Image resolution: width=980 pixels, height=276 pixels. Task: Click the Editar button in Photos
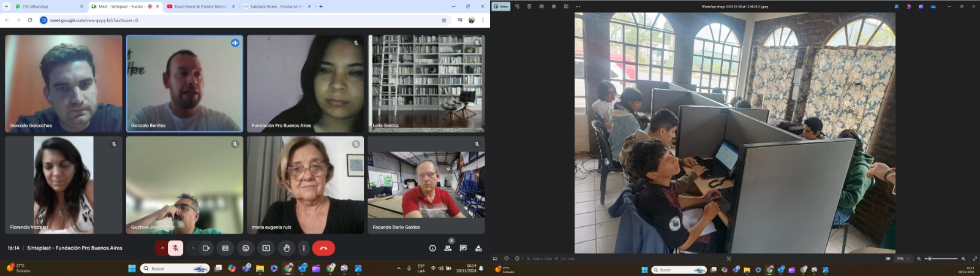click(501, 7)
